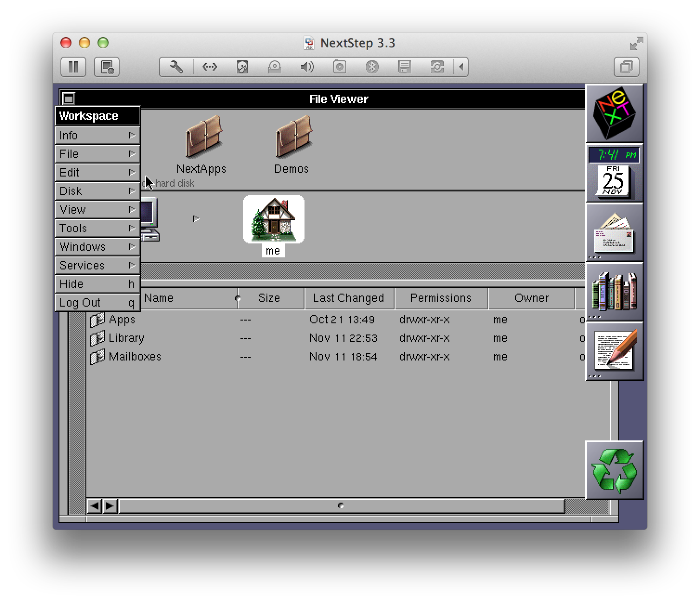Viewport: 700px width, 603px height.
Task: Click the horizontal scroller knob
Action: tap(342, 505)
